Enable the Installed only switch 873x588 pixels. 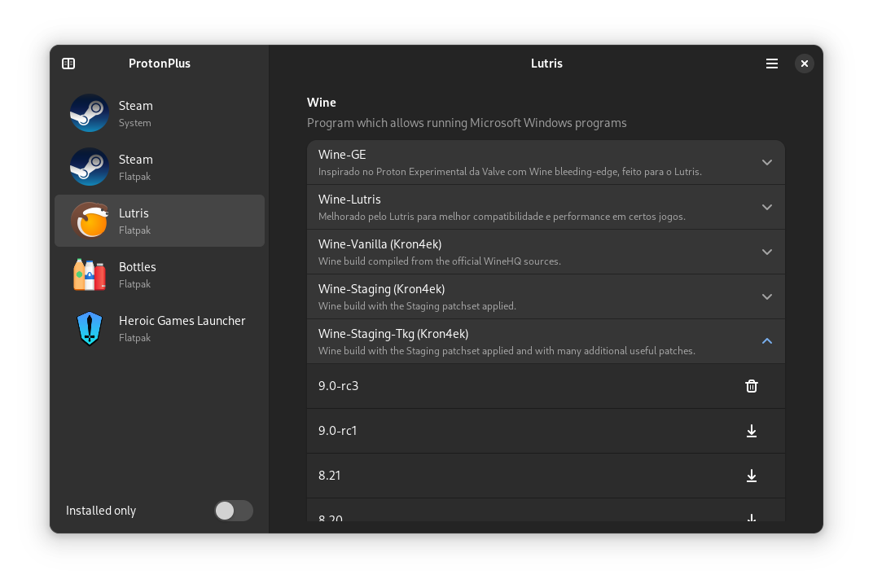[234, 511]
